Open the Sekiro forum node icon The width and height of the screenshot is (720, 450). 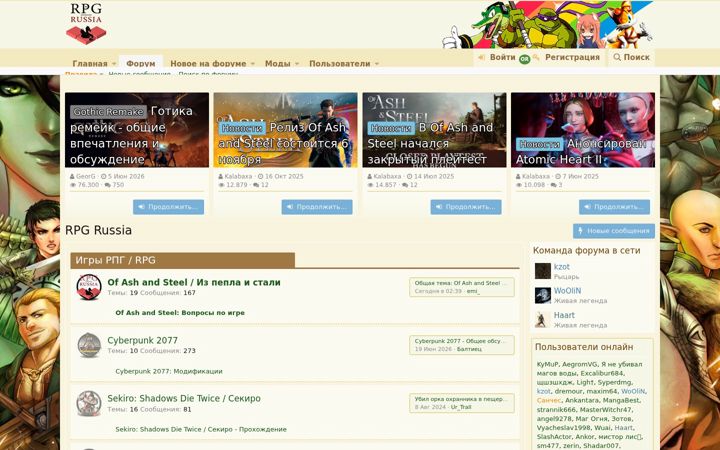pos(89,403)
